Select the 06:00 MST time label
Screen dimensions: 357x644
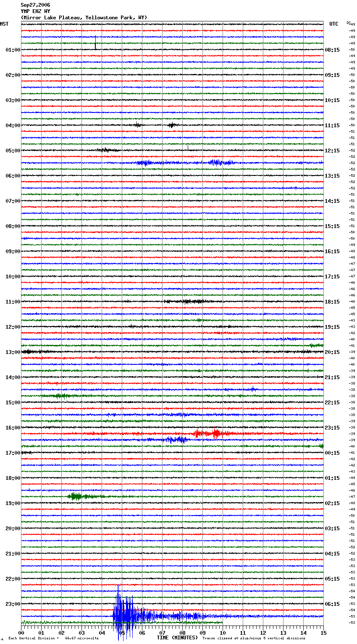(x=13, y=176)
